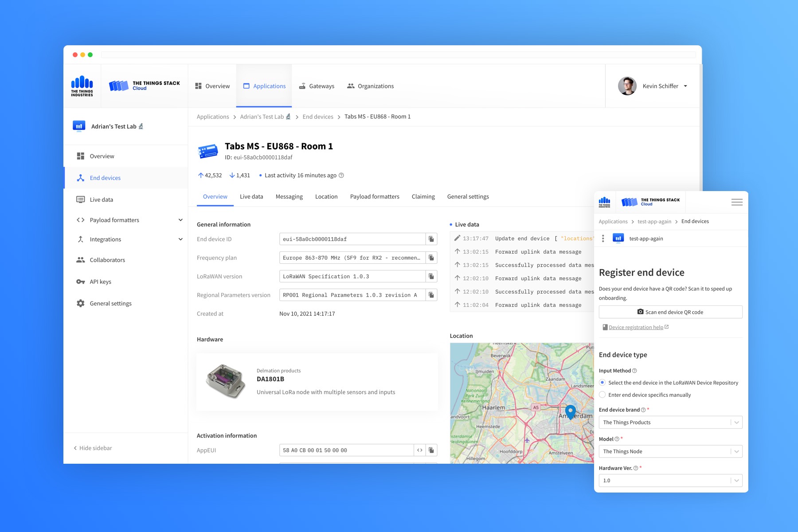Open Device registration help link
This screenshot has height=532, width=798.
click(636, 328)
